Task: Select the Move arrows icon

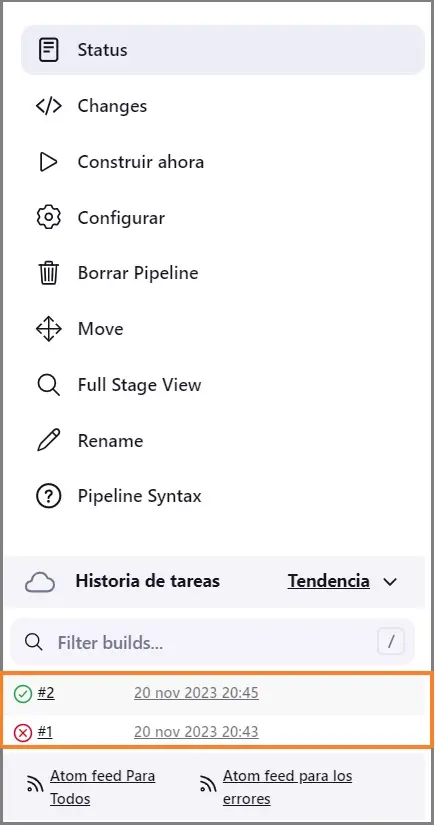Action: tap(48, 329)
